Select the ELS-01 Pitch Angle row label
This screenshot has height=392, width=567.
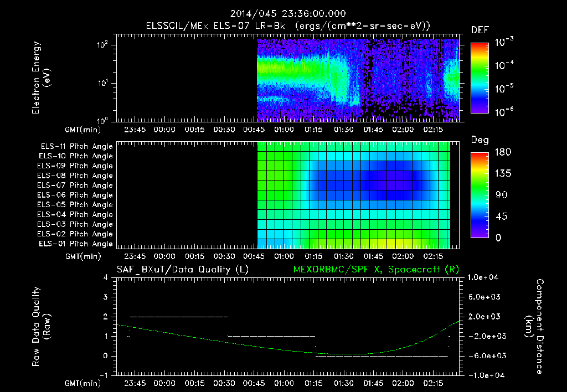tap(76, 244)
